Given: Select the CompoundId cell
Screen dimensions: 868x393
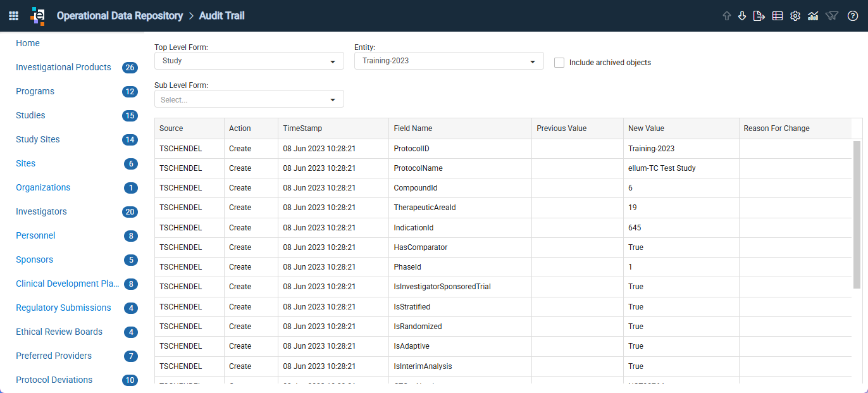Looking at the screenshot, I should (461, 188).
